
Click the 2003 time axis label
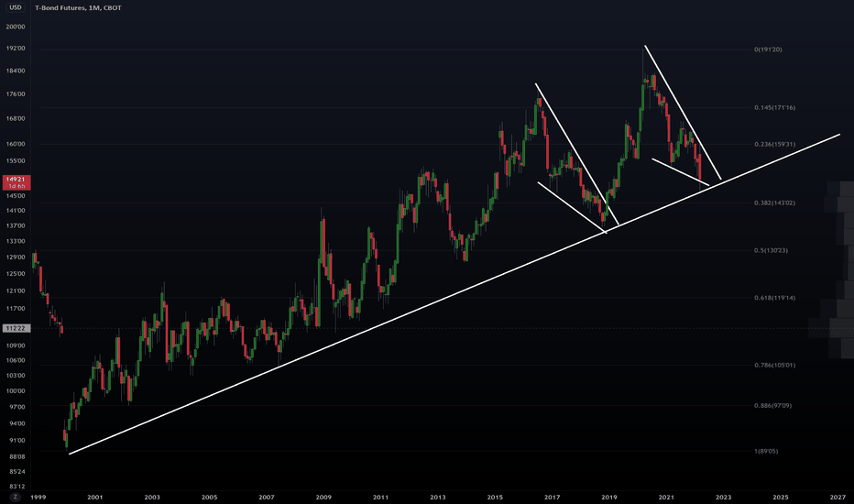tap(152, 498)
